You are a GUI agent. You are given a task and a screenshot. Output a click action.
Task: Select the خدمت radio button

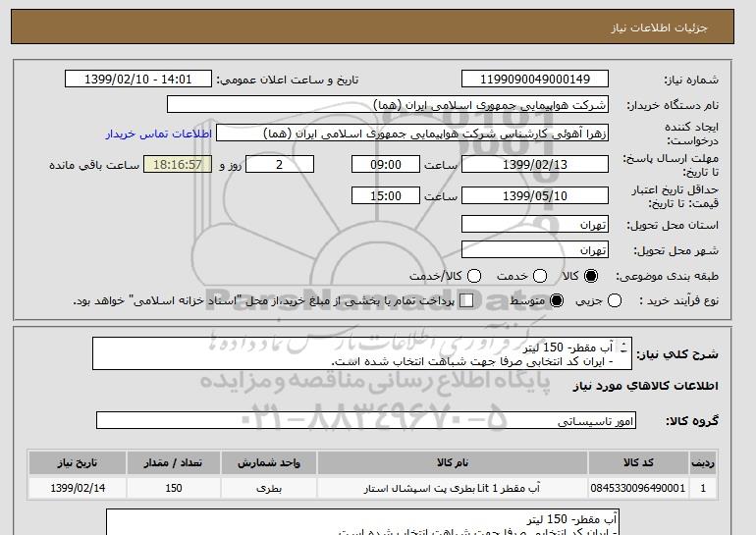540,276
